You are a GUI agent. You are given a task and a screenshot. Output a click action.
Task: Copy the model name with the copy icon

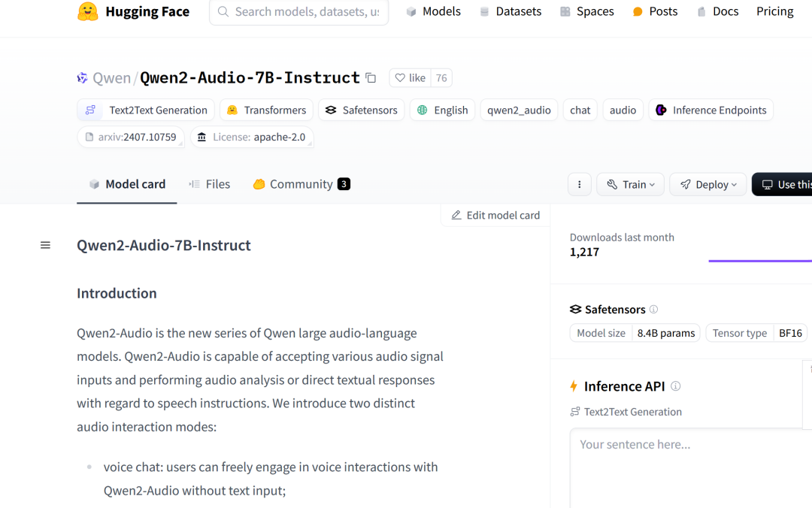[x=371, y=78]
